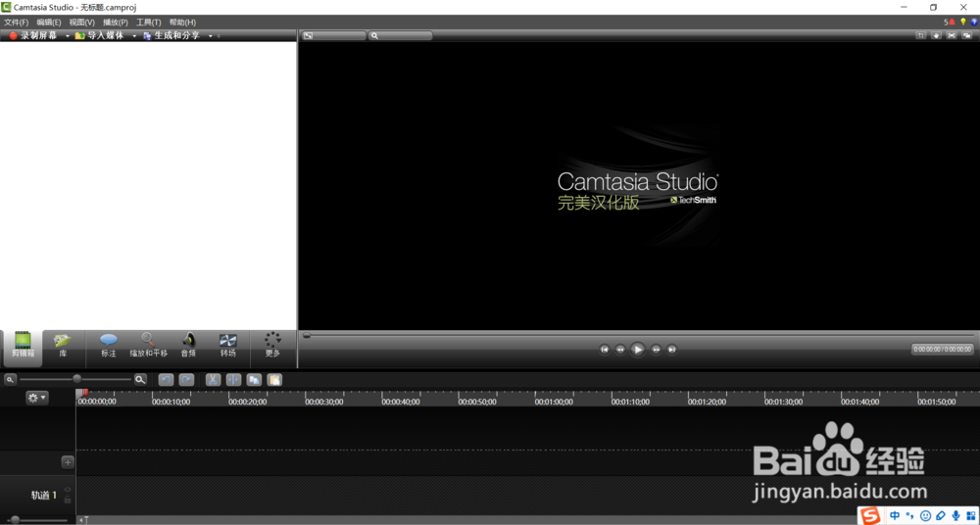
Task: Step backward in preview playback
Action: [620, 350]
